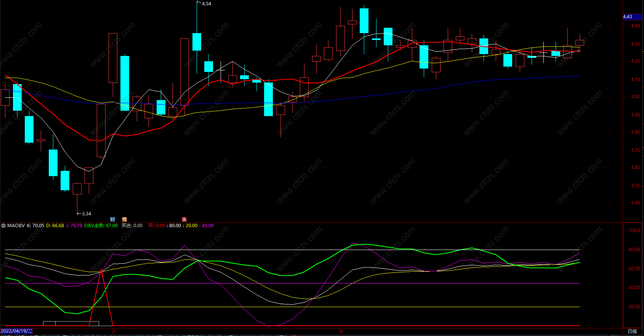Click the J: 76.78 indicator value
The image size is (644, 336).
[x=74, y=226]
